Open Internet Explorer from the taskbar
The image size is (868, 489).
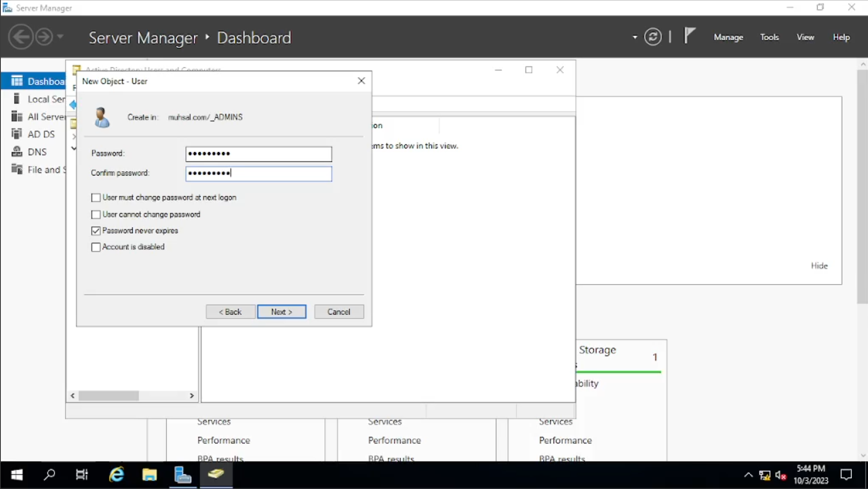click(x=117, y=475)
